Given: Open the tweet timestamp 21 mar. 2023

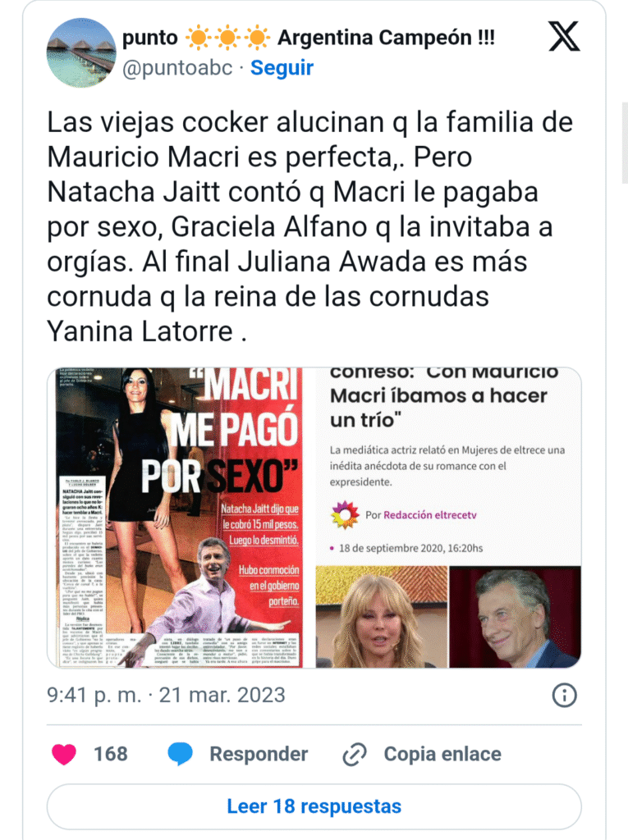Looking at the screenshot, I should [x=167, y=696].
